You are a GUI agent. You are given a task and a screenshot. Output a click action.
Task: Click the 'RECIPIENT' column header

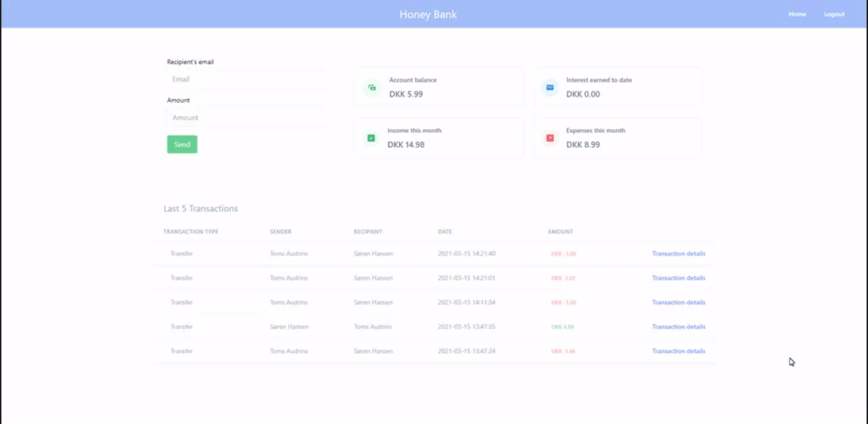pos(368,232)
